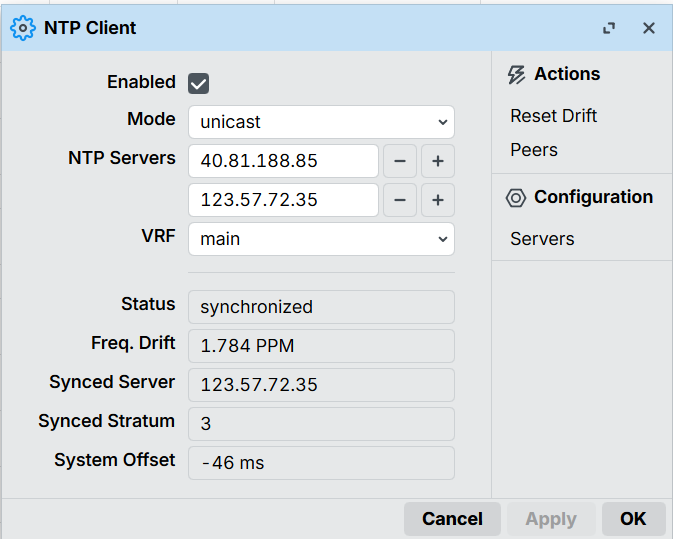
Task: Add server after 40.81.188.85 with plus
Action: tap(437, 161)
